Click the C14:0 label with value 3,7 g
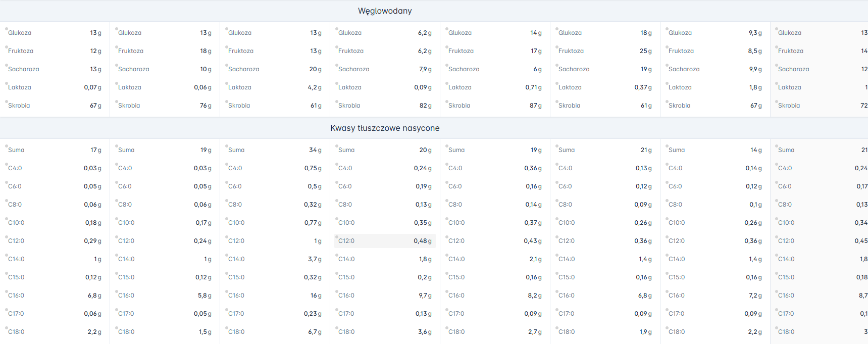This screenshot has width=868, height=344. pos(236,259)
